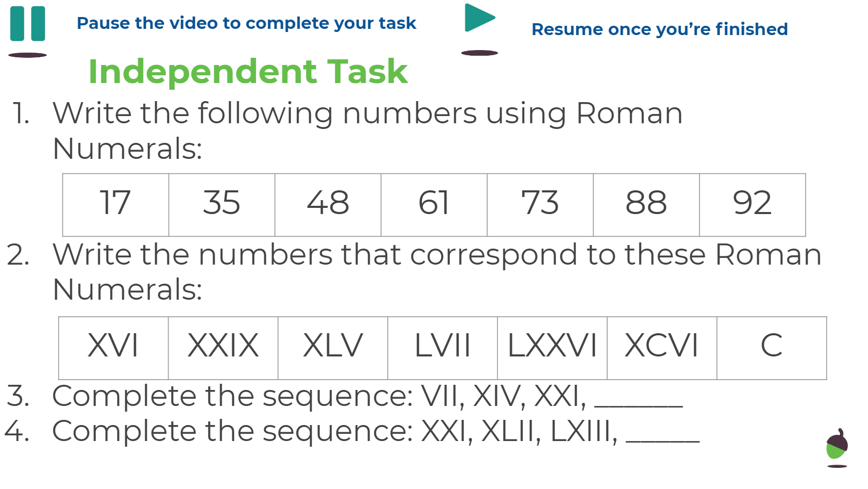Screen dimensions: 868x489
Task: Select the cell containing 92
Action: 753,205
